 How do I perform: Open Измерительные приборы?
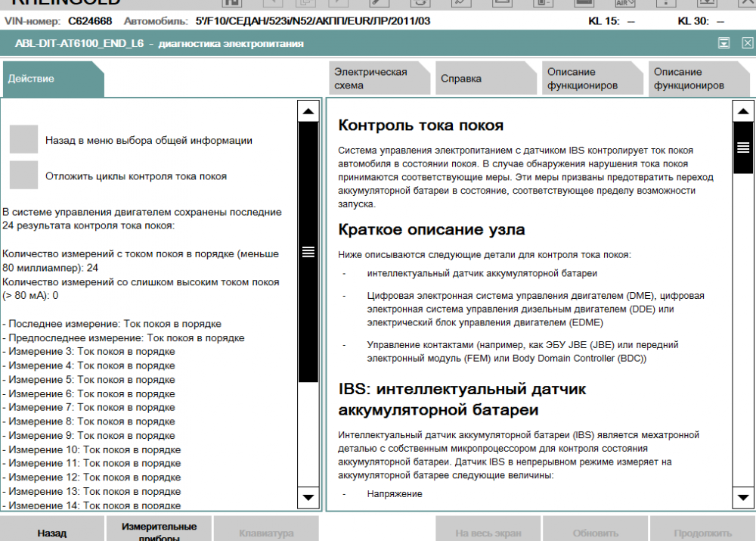coord(159,531)
